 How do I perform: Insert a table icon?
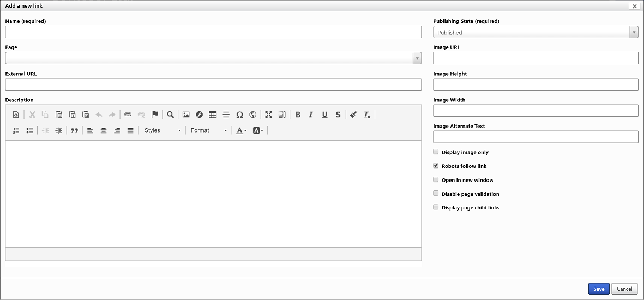[x=213, y=115]
